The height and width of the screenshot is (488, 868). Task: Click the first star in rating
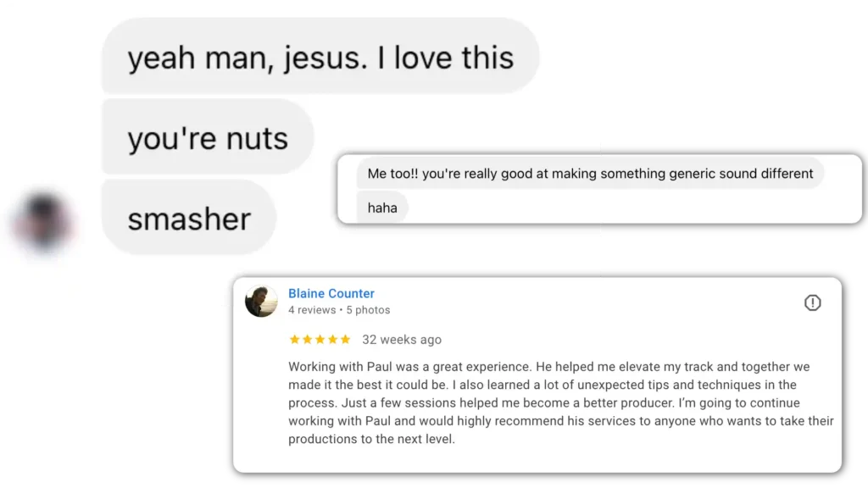pos(294,340)
